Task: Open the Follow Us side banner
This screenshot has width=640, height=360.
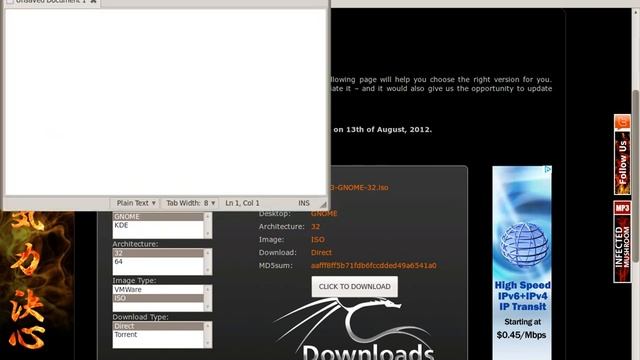Action: (x=622, y=162)
